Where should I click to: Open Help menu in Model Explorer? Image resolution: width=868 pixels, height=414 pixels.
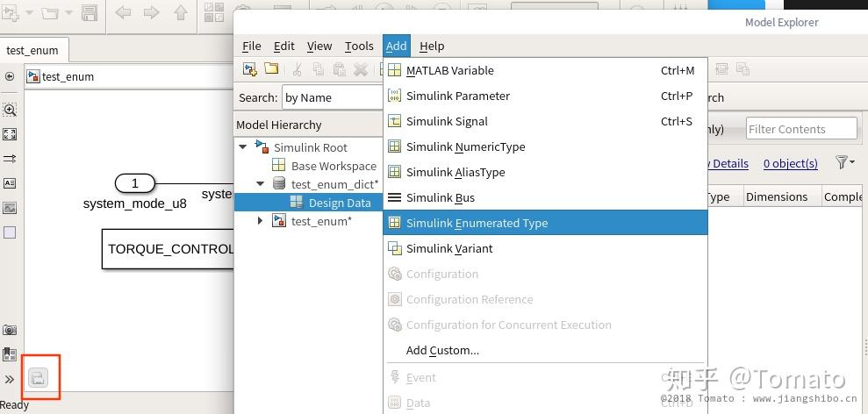432,46
